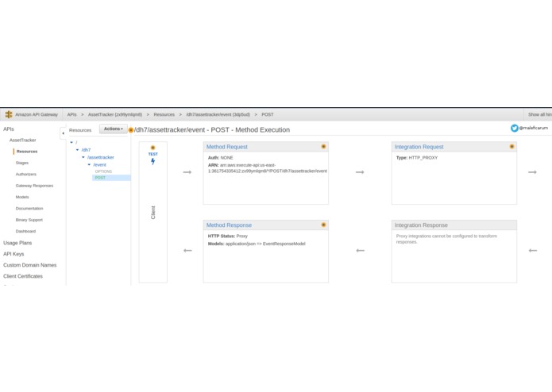
Task: Open Authorizers in the sidebar
Action: pos(25,174)
